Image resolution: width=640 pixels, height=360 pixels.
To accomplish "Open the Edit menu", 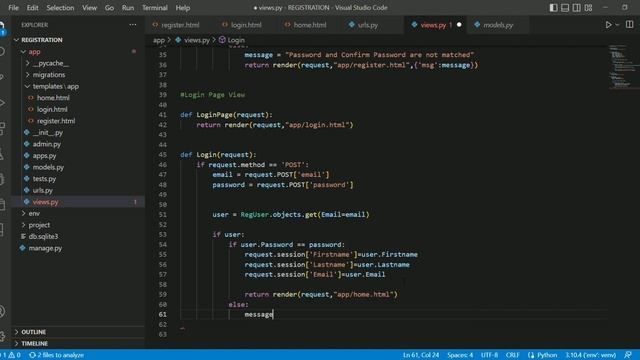I will pyautogui.click(x=32, y=8).
